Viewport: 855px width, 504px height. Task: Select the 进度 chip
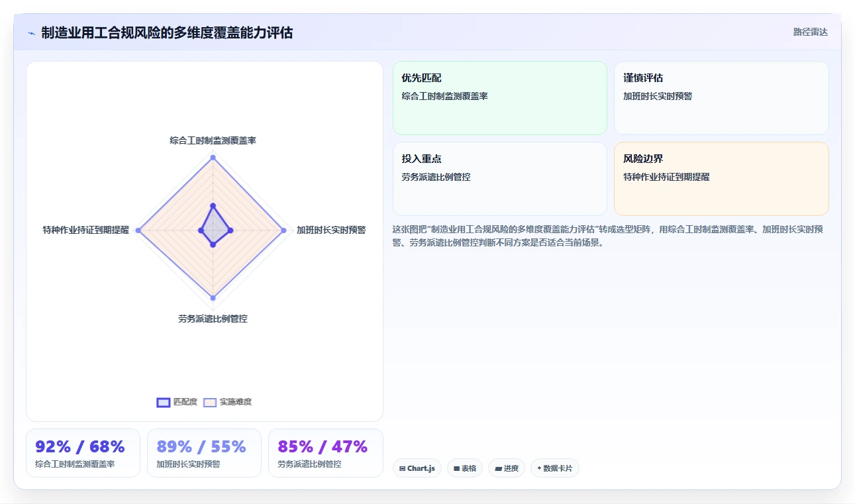click(507, 468)
